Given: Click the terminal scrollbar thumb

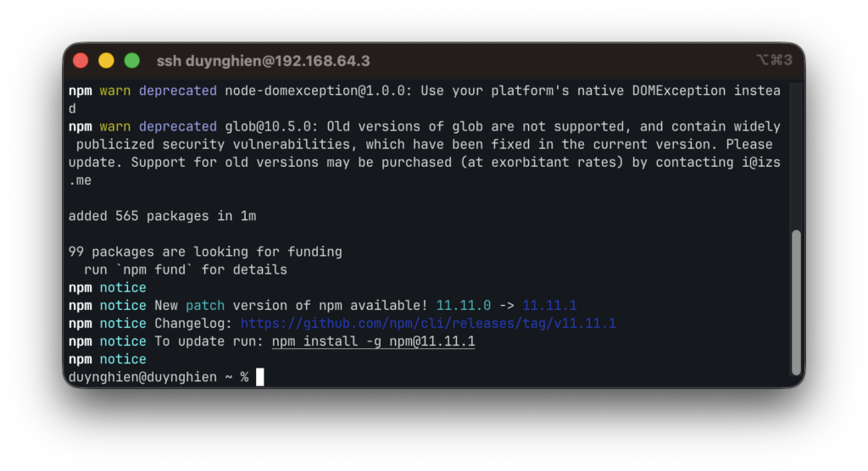Looking at the screenshot, I should coord(795,301).
